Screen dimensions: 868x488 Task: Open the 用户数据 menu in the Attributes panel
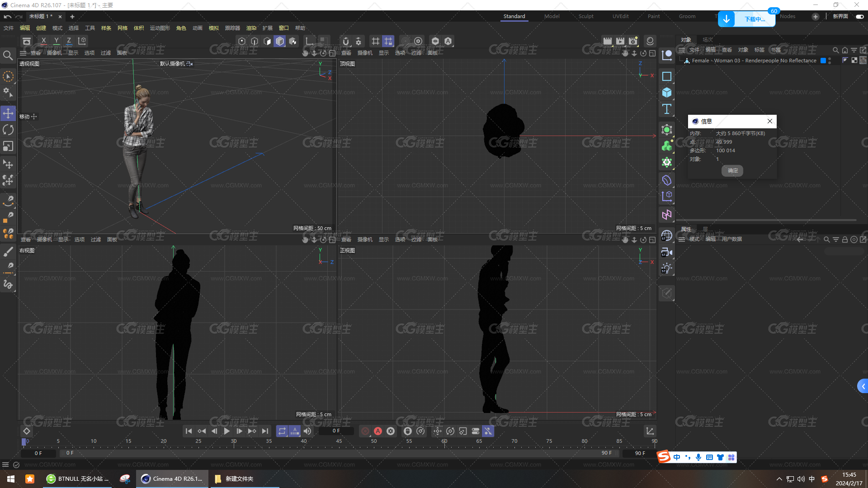click(731, 239)
